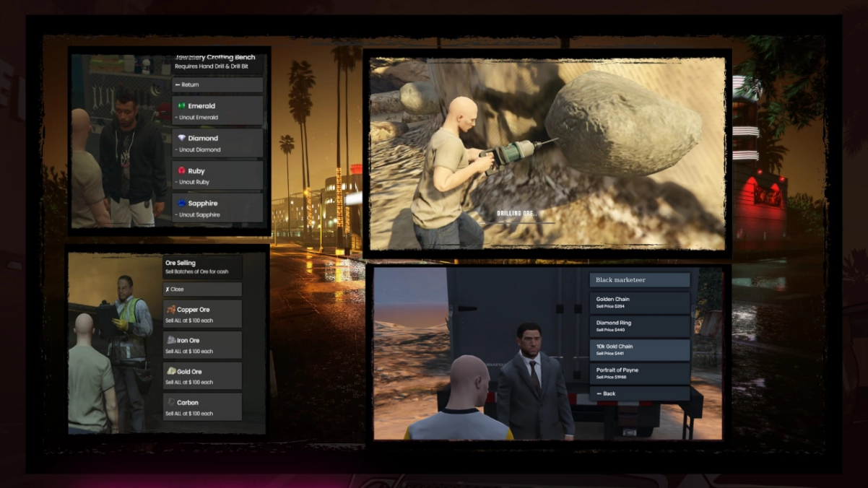Sell the Portrait of Payne
Screen dimensions: 868x488
639,372
